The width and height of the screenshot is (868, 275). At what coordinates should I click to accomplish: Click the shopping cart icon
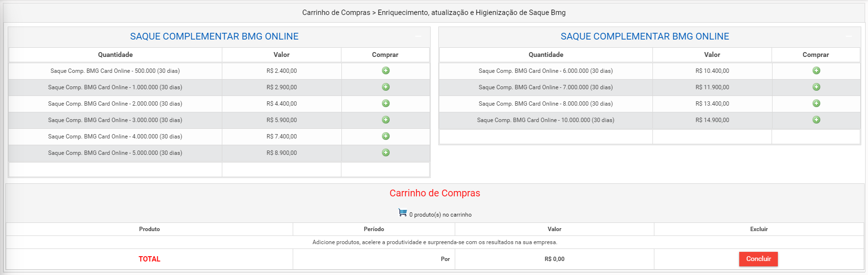403,212
